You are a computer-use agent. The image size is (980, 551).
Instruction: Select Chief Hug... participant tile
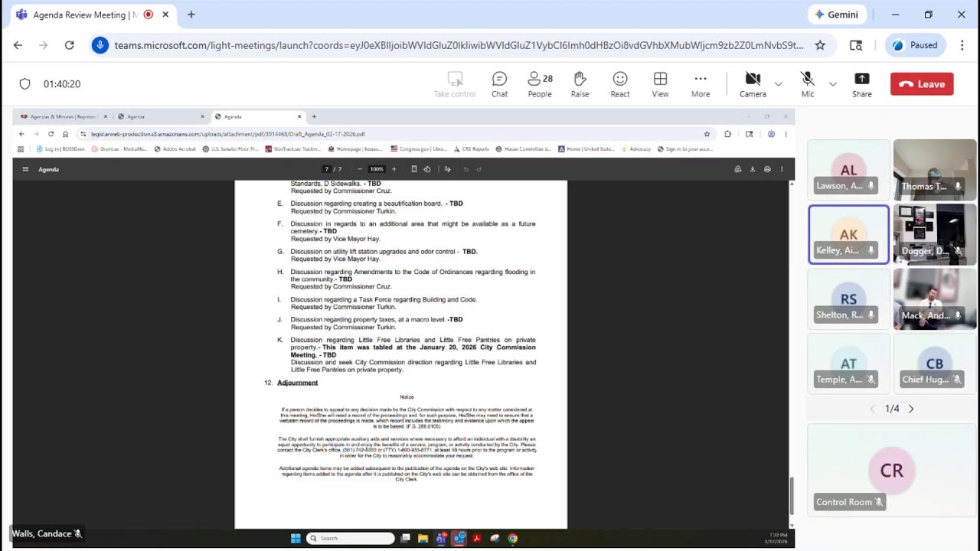[x=935, y=364]
